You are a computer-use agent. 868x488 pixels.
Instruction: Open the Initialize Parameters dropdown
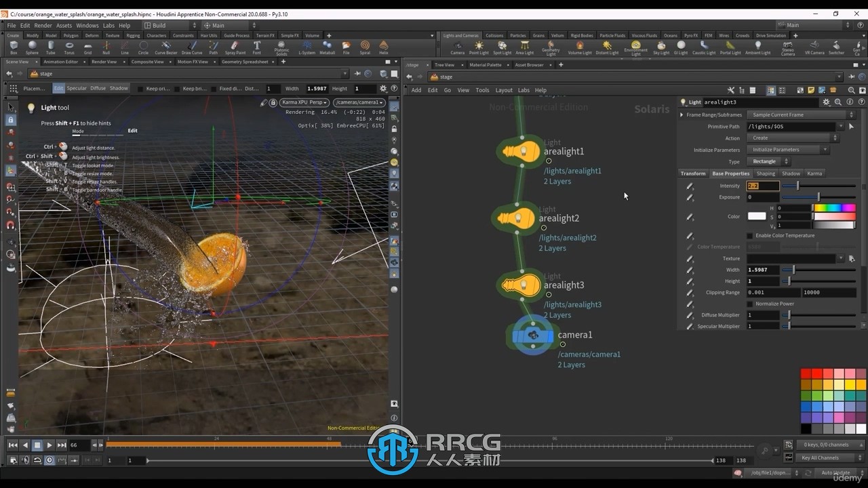pos(788,150)
